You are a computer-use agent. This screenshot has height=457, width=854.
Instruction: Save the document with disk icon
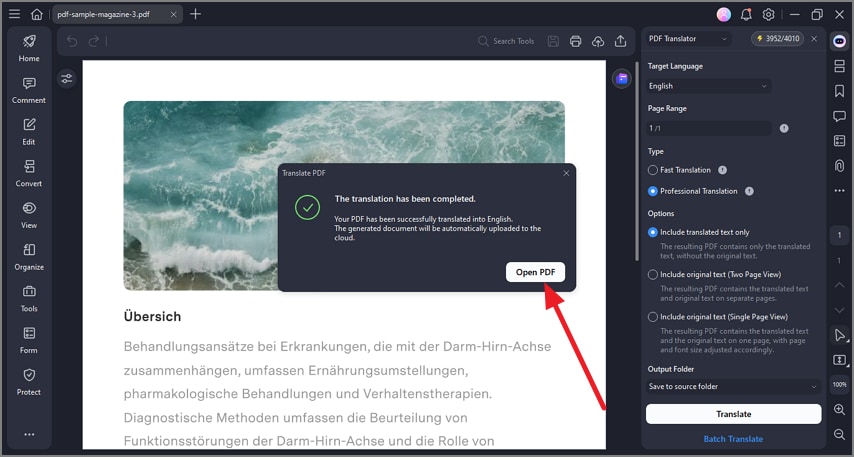[553, 41]
